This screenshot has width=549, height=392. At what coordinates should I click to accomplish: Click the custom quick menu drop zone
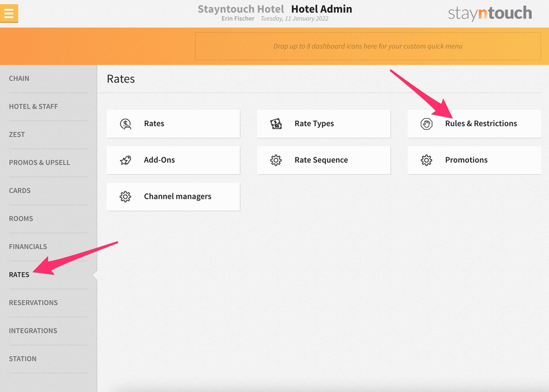[368, 46]
